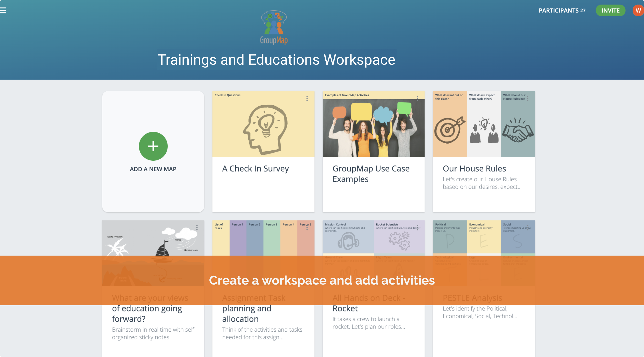Viewport: 644px width, 357px height.
Task: Click the Our House Rules title
Action: point(474,169)
